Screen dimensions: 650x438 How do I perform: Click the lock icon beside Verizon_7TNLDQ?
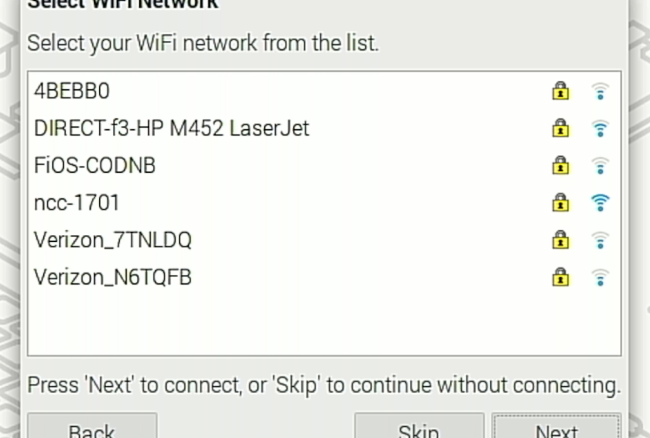pos(560,240)
